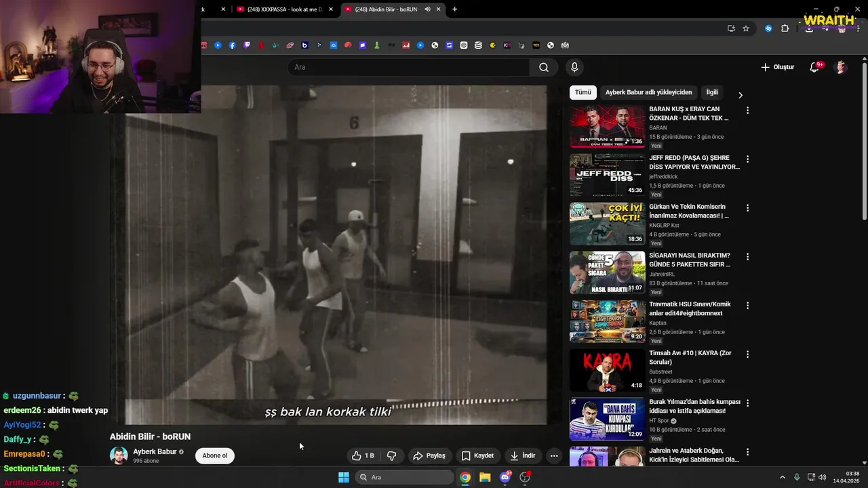This screenshot has width=868, height=488.
Task: Open the Twitch bookmark icon
Action: 247,45
